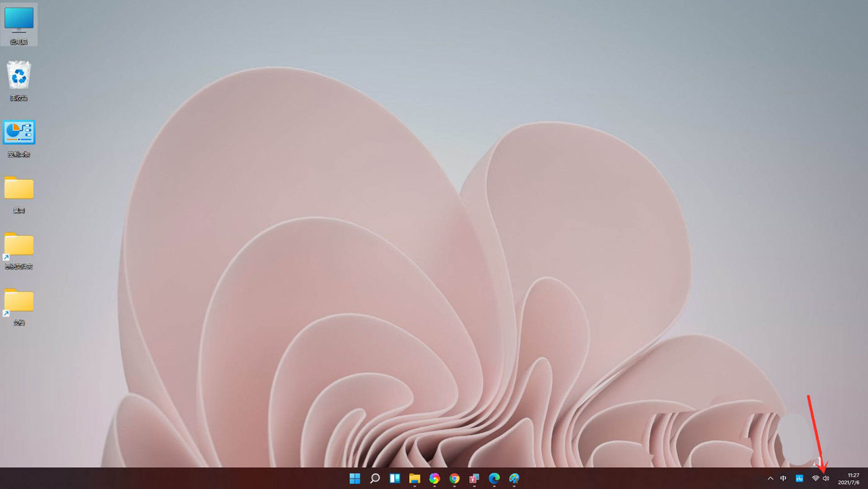
Task: Open the red translation app on the taskbar
Action: (x=473, y=478)
